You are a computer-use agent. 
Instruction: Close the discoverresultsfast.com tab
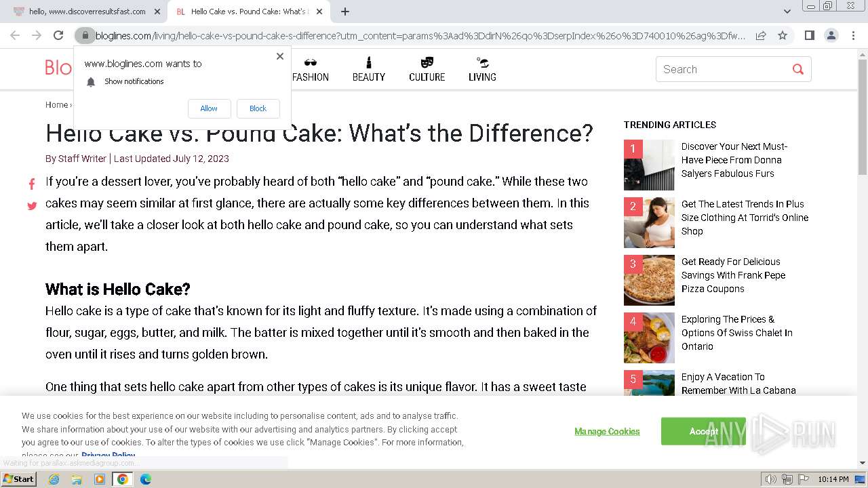pyautogui.click(x=157, y=12)
